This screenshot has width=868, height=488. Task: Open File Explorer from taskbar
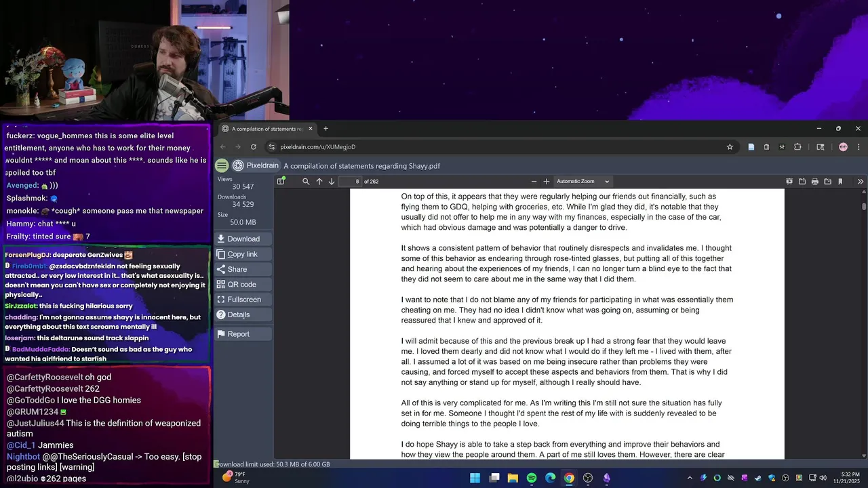coord(513,478)
